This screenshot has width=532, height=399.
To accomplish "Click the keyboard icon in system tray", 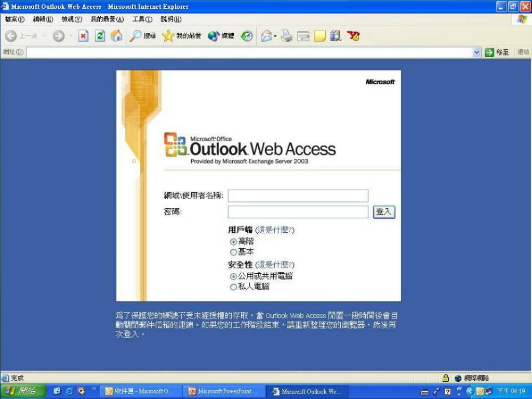I will (x=425, y=392).
